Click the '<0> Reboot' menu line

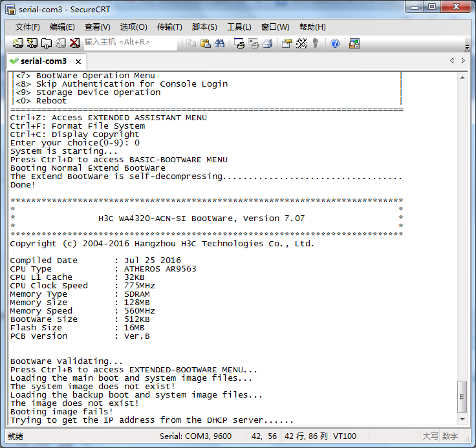coord(41,101)
